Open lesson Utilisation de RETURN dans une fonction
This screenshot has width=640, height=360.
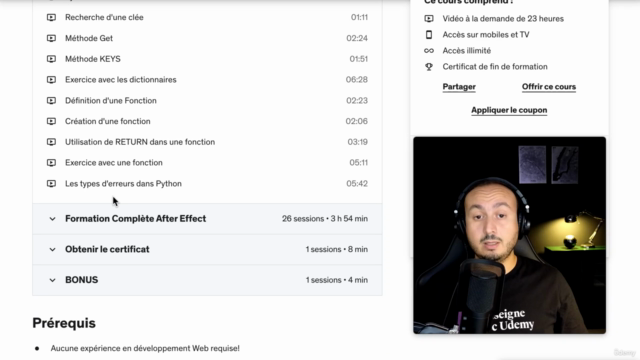coord(140,142)
